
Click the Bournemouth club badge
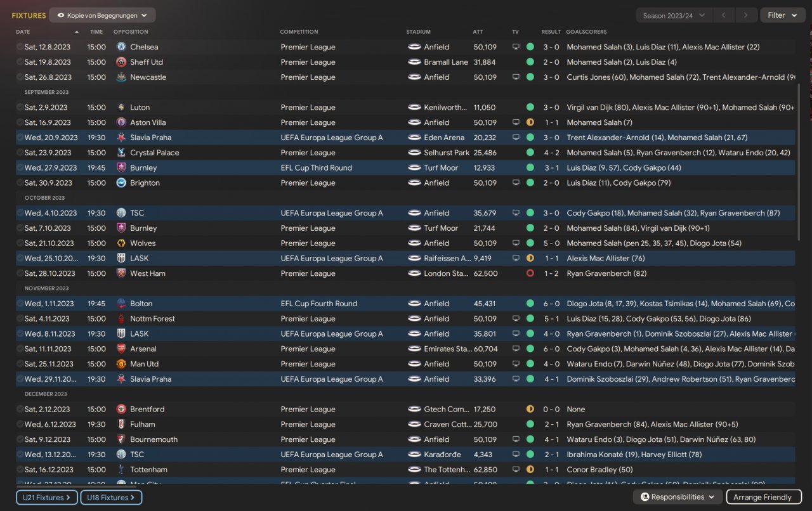click(x=121, y=439)
